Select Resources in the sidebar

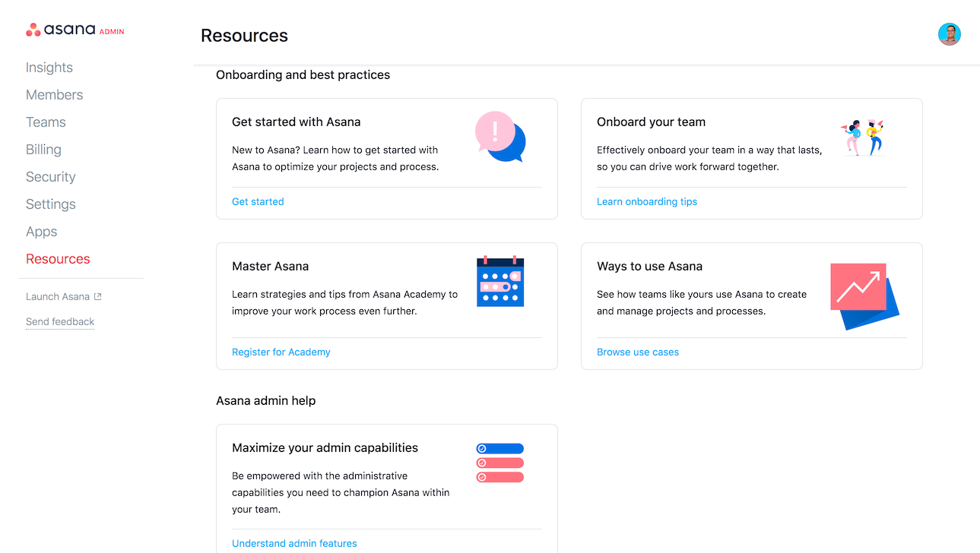click(58, 259)
